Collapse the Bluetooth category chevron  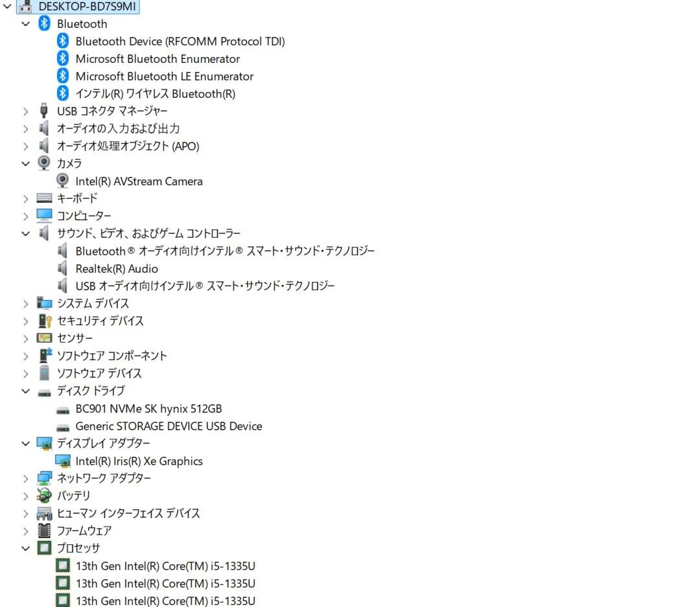click(x=25, y=24)
